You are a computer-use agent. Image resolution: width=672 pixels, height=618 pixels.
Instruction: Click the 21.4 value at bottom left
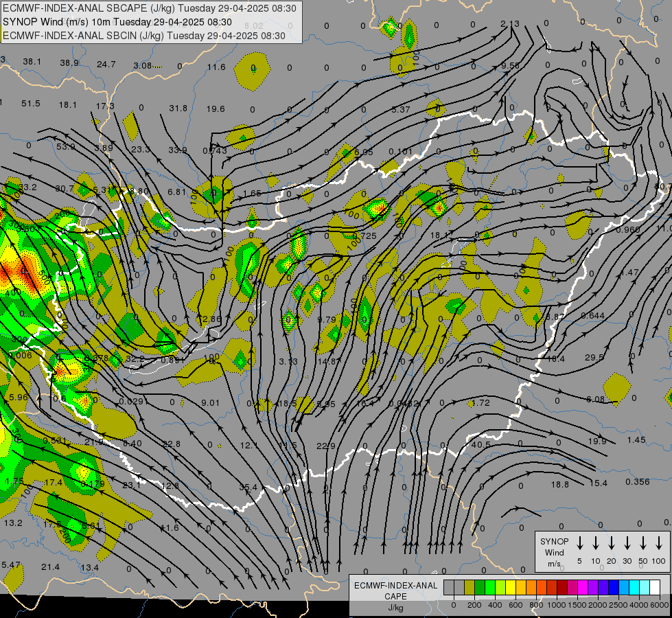click(51, 567)
